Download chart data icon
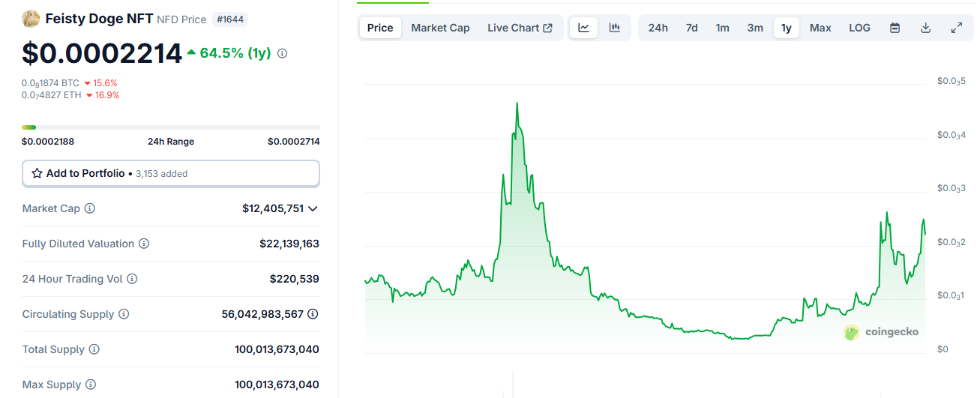The image size is (980, 398). coord(925,28)
